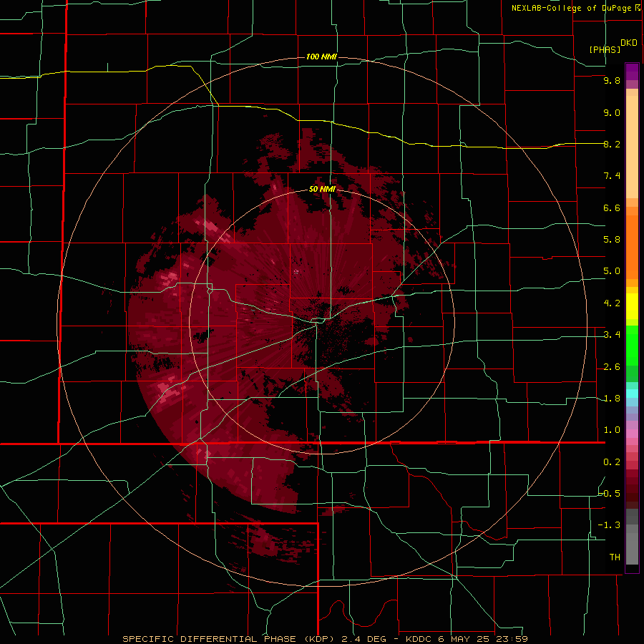Click the 100 NMI range ring label
644x644 pixels.
[x=321, y=57]
